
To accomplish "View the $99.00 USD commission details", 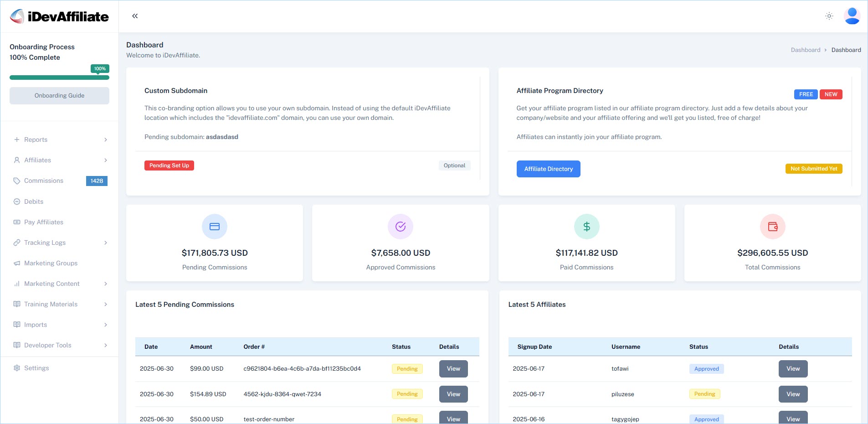I will 453,369.
